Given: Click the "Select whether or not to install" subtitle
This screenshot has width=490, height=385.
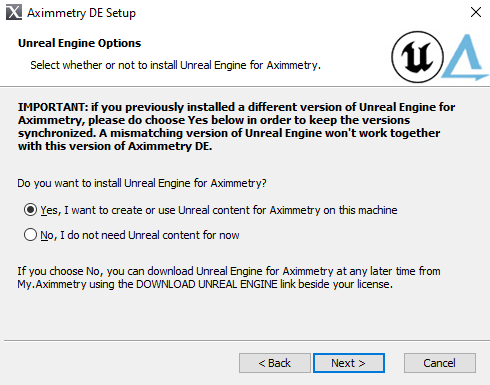Looking at the screenshot, I should pyautogui.click(x=175, y=65).
